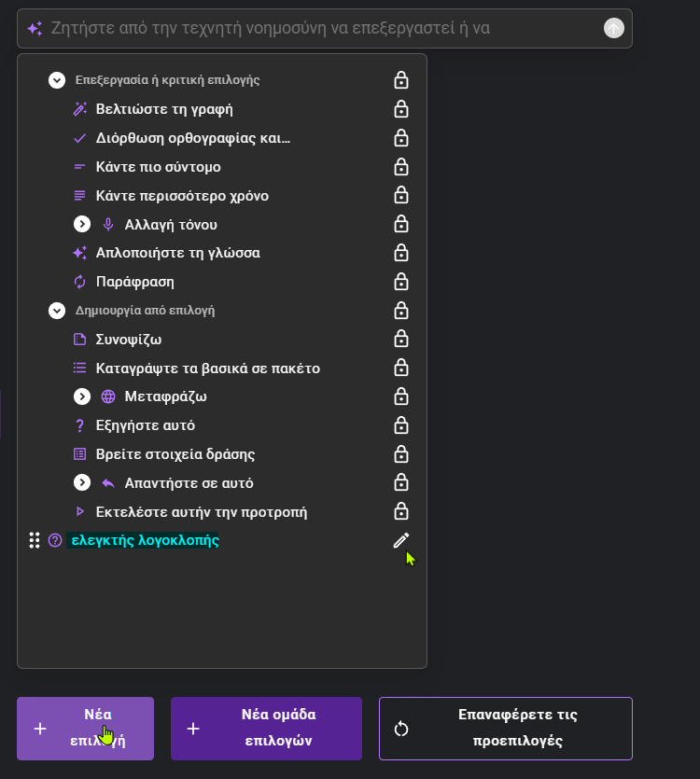Click the lock icon next to Συνοψίζω

point(401,340)
